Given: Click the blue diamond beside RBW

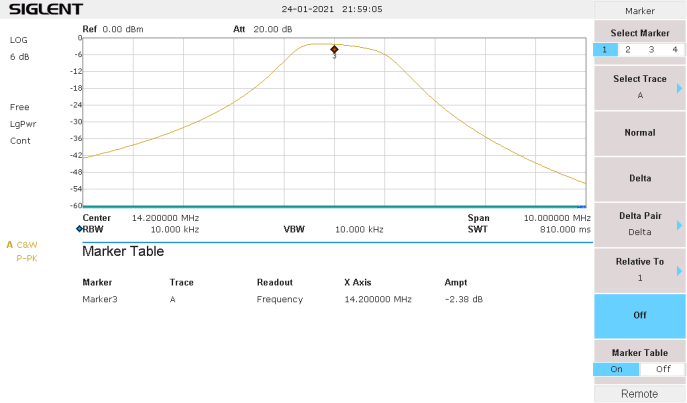Looking at the screenshot, I should click(x=78, y=229).
